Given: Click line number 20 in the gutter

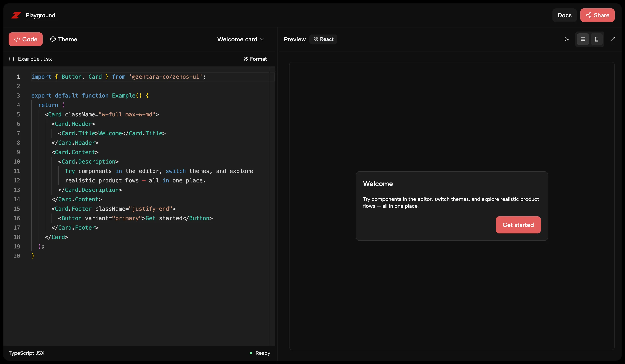Looking at the screenshot, I should point(17,256).
